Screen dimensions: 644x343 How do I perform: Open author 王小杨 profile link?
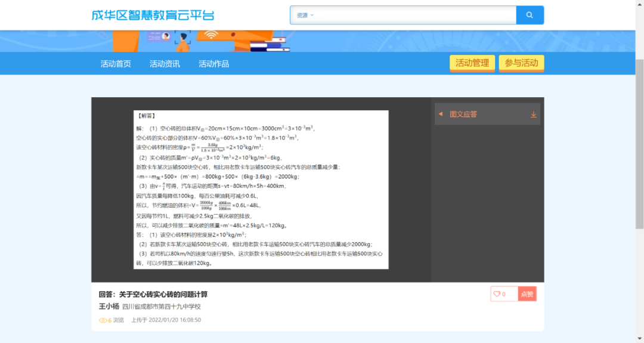[109, 307]
